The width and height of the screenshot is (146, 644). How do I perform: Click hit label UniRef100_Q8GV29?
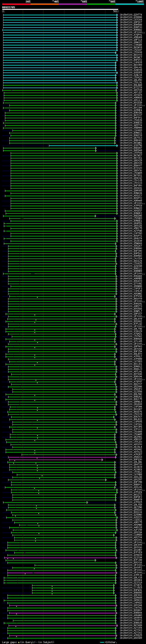click(x=131, y=161)
